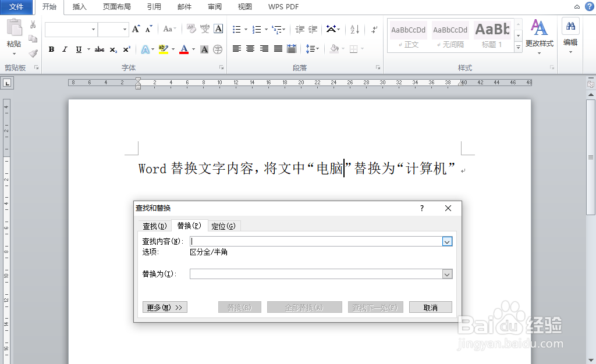This screenshot has width=596, height=364.
Task: Expand the 查找内容 history dropdown
Action: coord(447,241)
